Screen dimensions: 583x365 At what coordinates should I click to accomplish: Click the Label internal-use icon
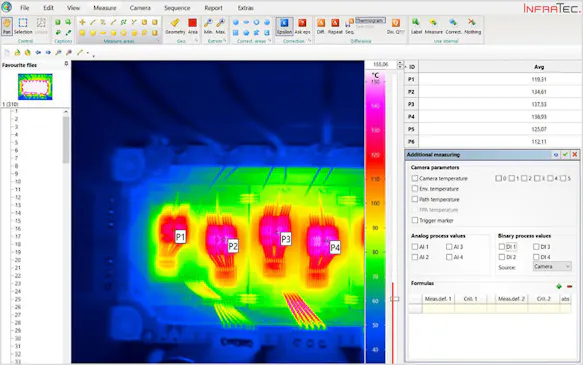pos(416,26)
